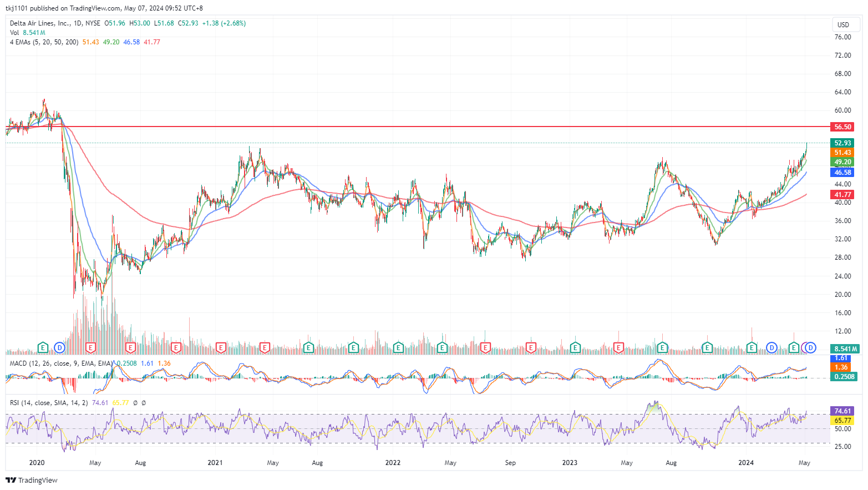Click the 4 EMAs (5, 20, 50, 200) legend

44,42
